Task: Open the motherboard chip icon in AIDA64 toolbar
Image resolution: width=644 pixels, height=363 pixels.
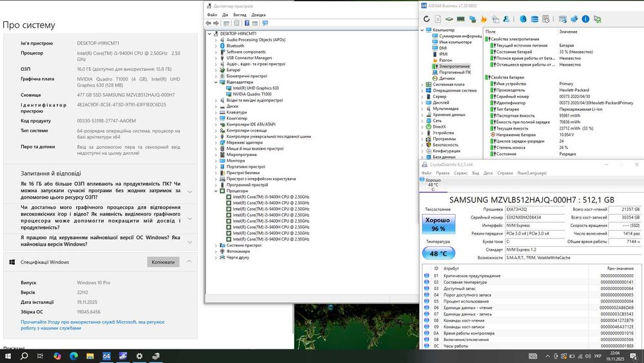Action: (450, 19)
